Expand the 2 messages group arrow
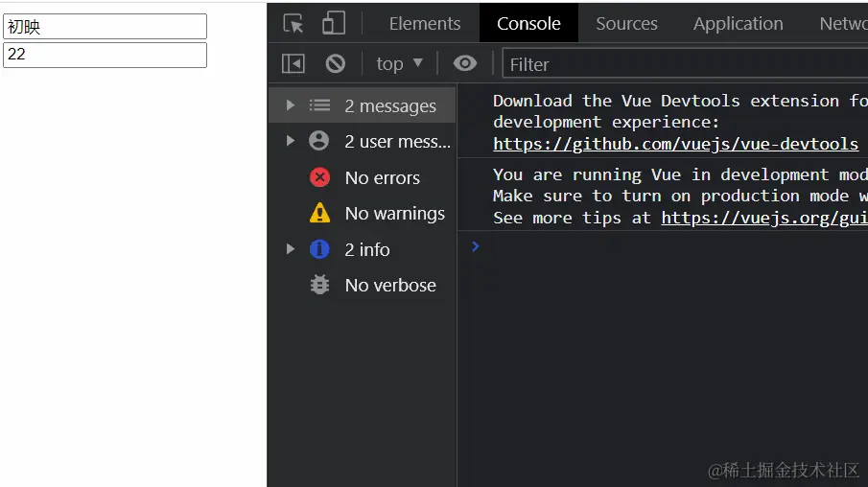This screenshot has height=487, width=868. tap(290, 105)
